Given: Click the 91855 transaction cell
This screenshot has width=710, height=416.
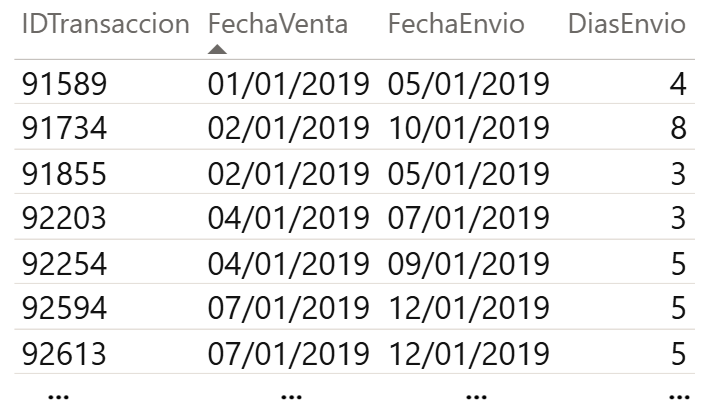Looking at the screenshot, I should 64,173.
